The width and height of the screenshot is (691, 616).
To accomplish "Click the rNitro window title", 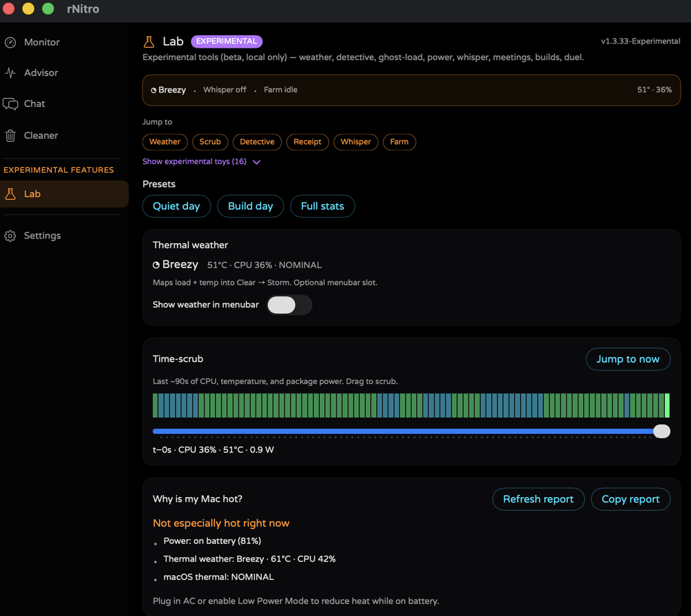I will (83, 9).
